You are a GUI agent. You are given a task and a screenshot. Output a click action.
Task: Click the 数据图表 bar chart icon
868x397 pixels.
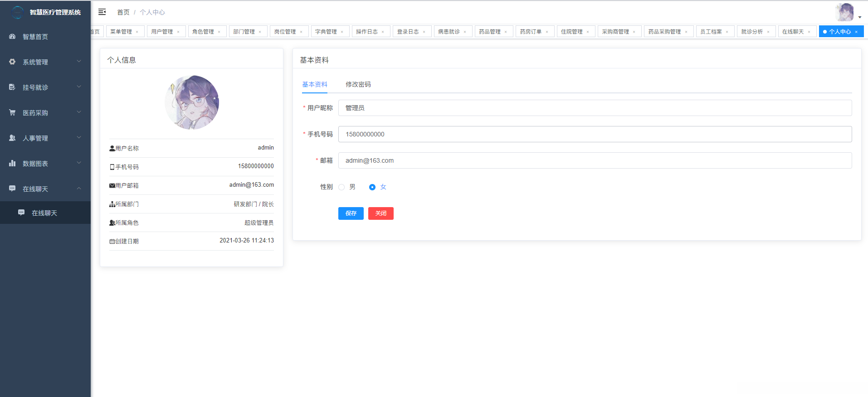(12, 163)
